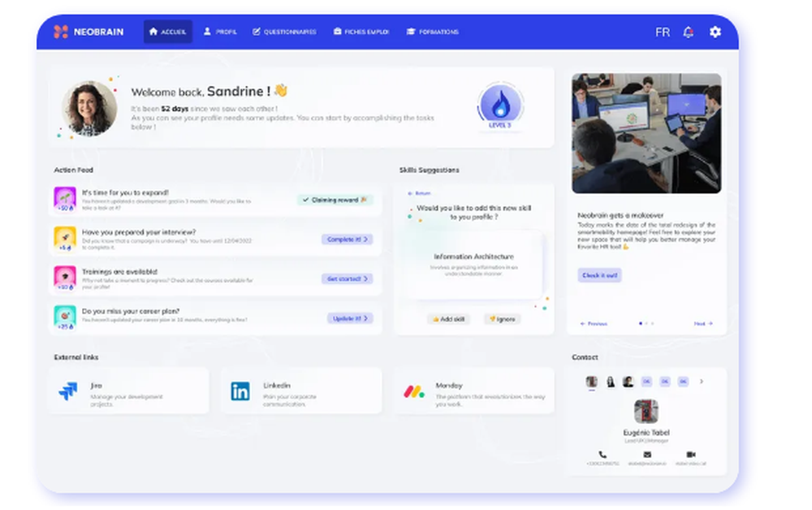Go to the Profil tab
812x510 pixels.
click(x=220, y=32)
